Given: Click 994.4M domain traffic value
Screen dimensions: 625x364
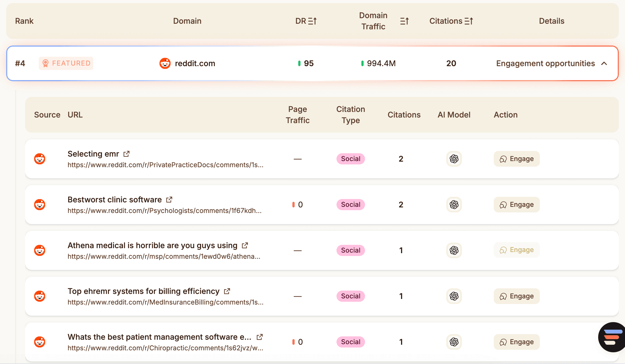Looking at the screenshot, I should (381, 63).
